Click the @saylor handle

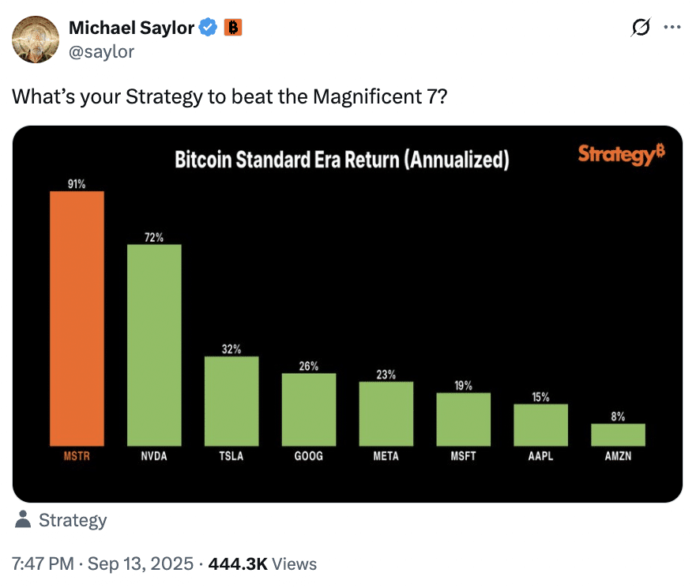click(x=102, y=51)
